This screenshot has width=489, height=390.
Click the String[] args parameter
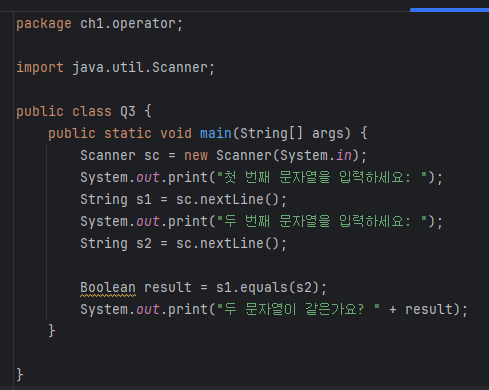295,133
